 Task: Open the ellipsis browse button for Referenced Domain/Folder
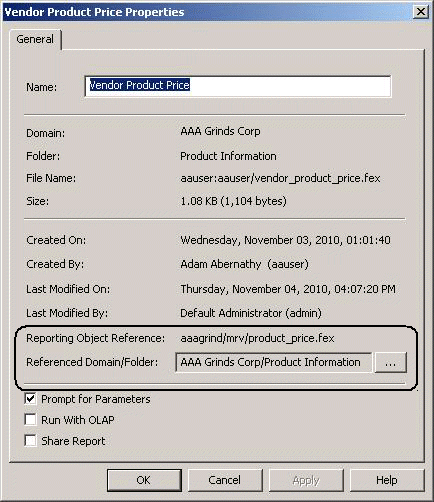coord(391,362)
